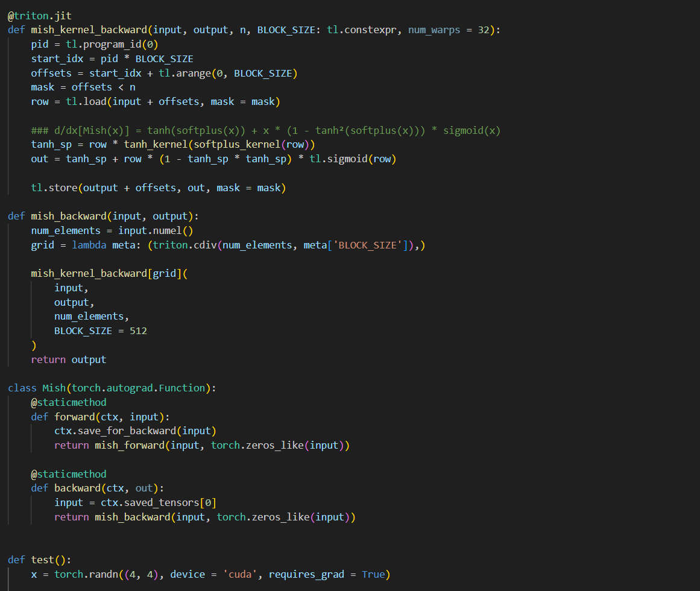Click input.numel() call
The width and height of the screenshot is (700, 591).
156,231
